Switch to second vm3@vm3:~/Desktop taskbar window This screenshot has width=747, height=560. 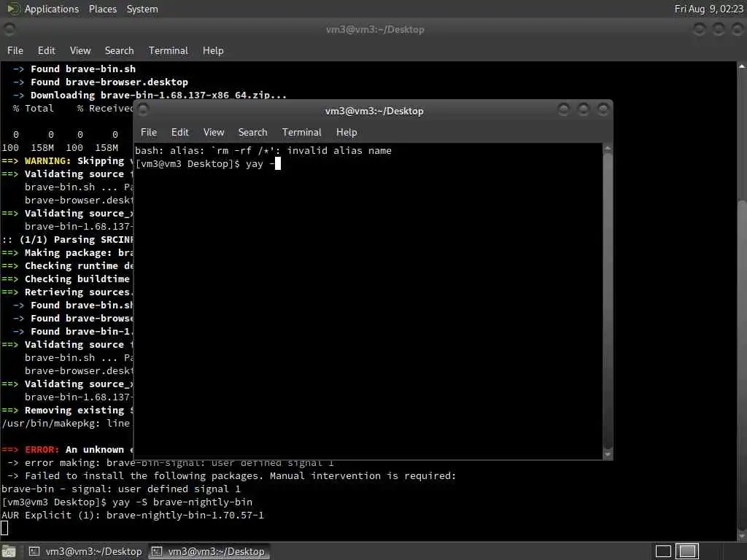[x=208, y=551]
